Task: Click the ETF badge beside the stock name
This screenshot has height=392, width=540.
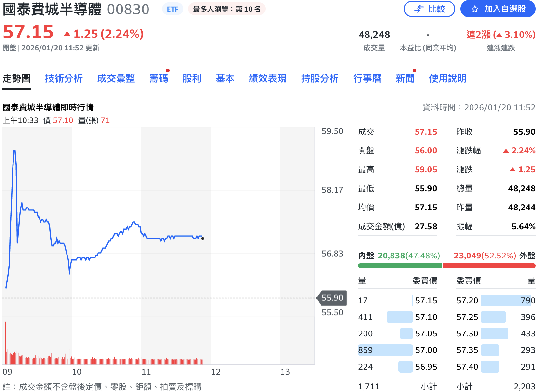Action: click(173, 9)
